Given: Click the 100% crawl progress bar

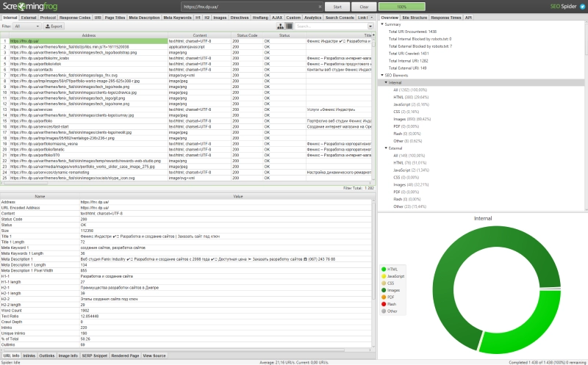Looking at the screenshot, I should coord(401,6).
